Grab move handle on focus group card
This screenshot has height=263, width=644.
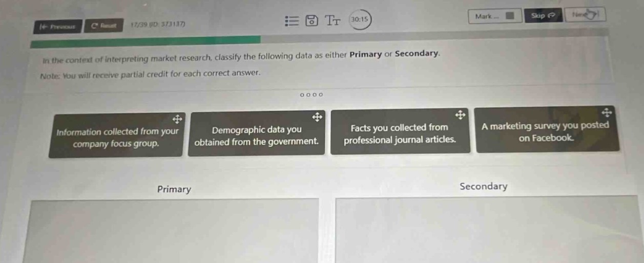point(177,120)
